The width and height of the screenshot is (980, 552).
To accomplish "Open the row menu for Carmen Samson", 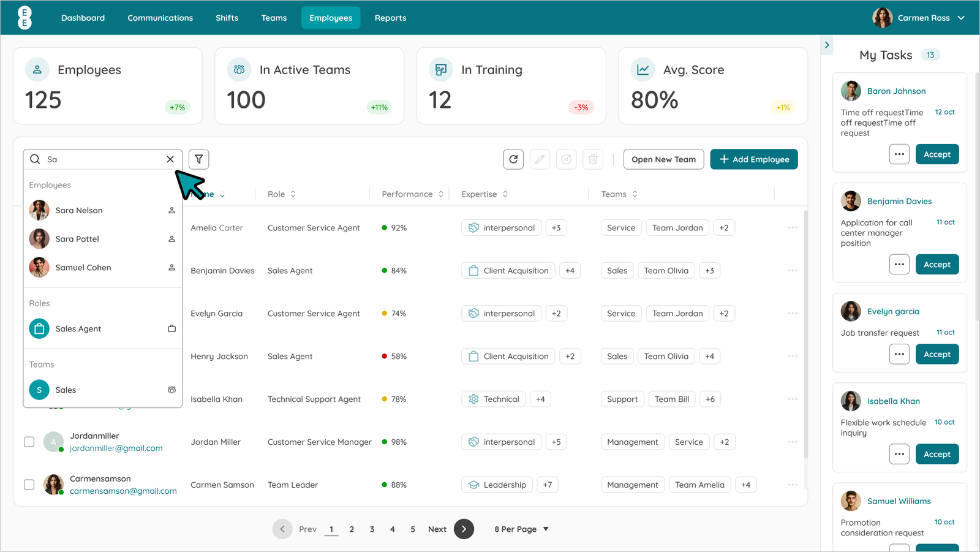I will coord(793,485).
